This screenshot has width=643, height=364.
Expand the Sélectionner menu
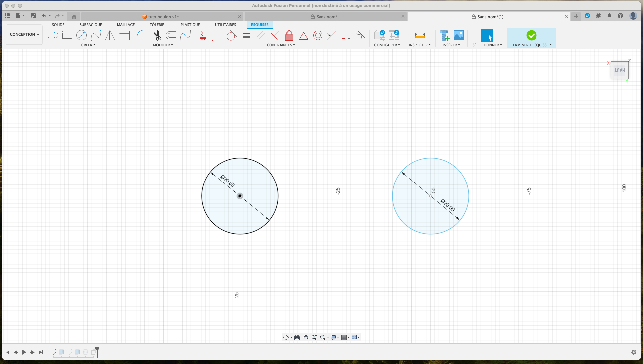click(x=487, y=45)
